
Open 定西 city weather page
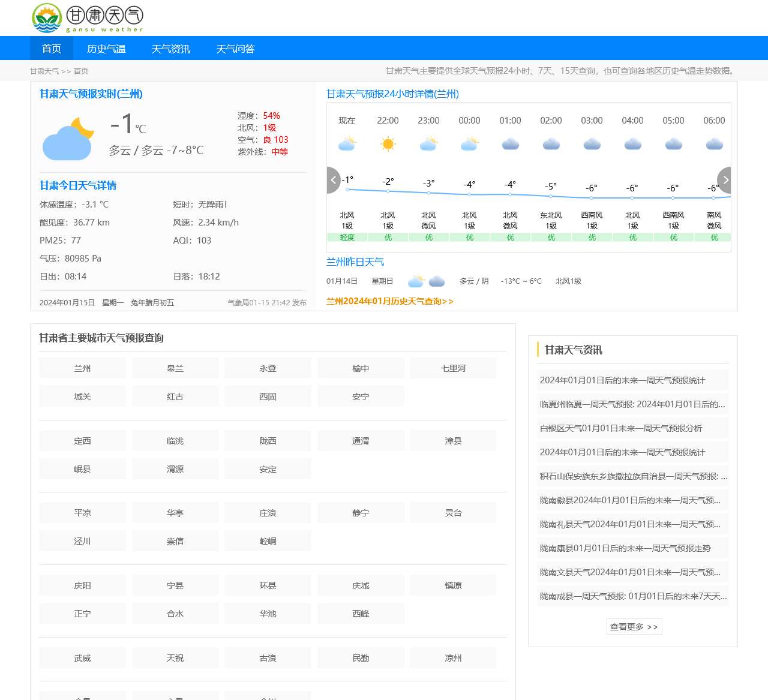coord(82,440)
